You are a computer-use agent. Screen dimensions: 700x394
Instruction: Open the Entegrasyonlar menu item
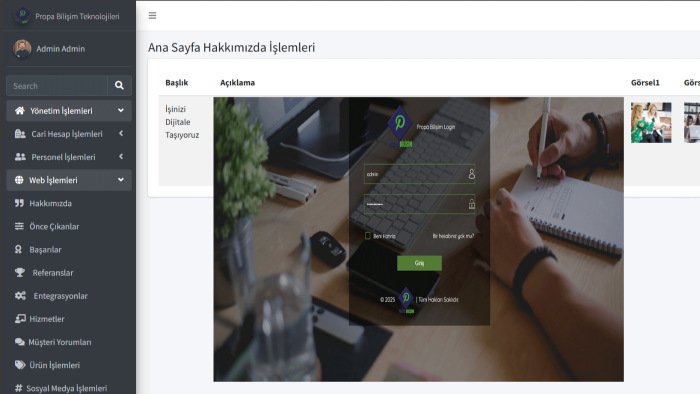pos(69,296)
